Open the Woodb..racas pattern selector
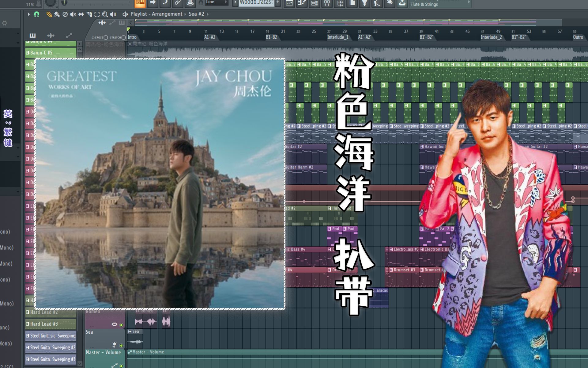This screenshot has height=368, width=588. 256,3
